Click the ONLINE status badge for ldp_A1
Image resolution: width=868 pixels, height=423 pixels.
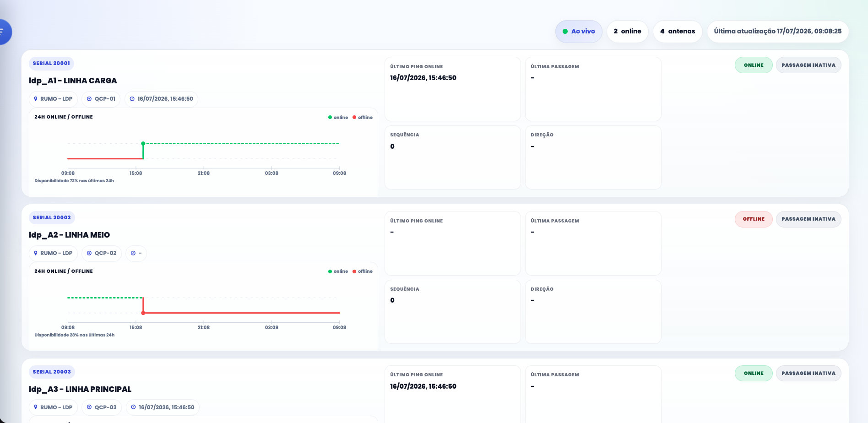coord(754,65)
